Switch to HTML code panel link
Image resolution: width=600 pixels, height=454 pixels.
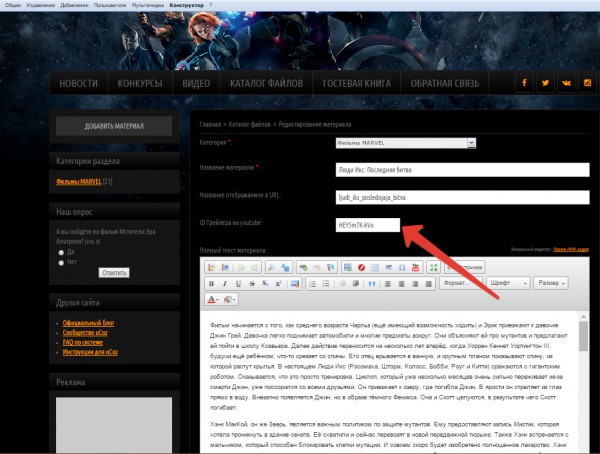tap(571, 250)
